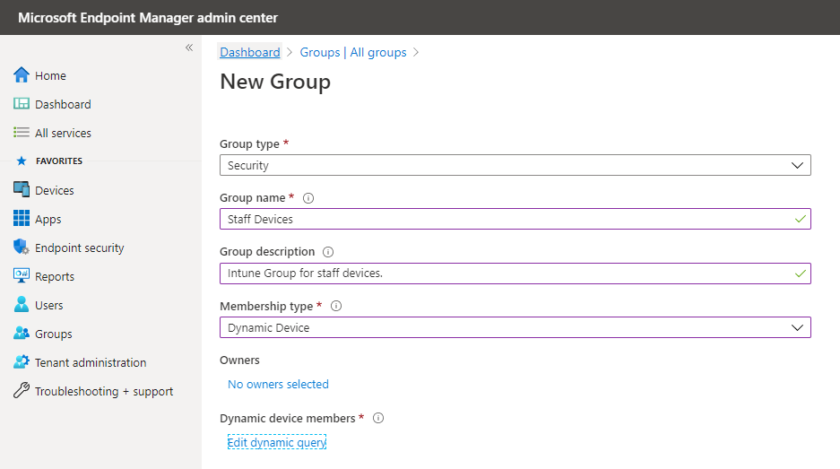
Task: Click the Home house icon
Action: point(21,75)
